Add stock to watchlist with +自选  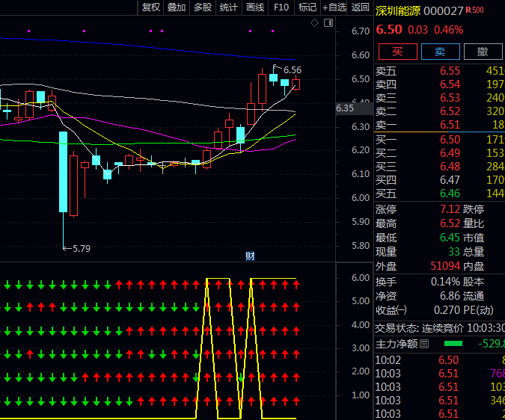tap(334, 7)
